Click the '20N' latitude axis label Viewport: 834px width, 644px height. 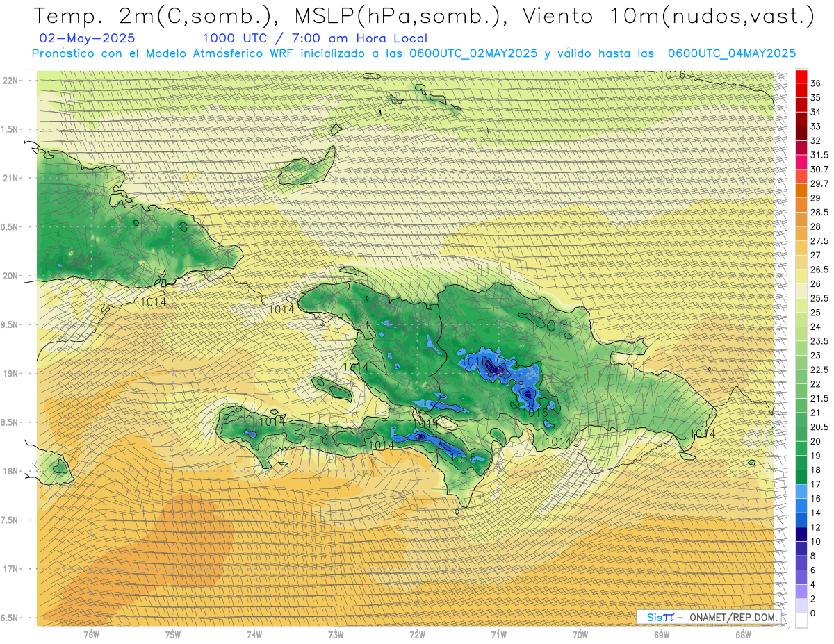click(x=12, y=276)
